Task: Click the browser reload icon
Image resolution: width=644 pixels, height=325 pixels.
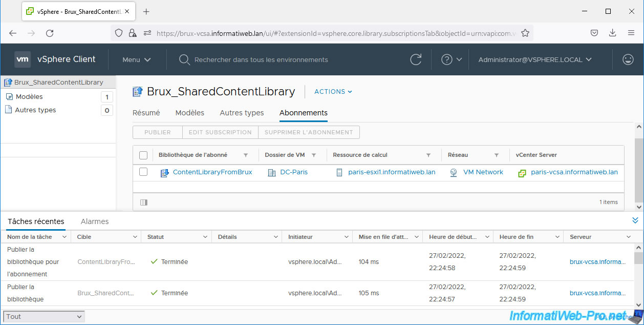Action: (50, 33)
